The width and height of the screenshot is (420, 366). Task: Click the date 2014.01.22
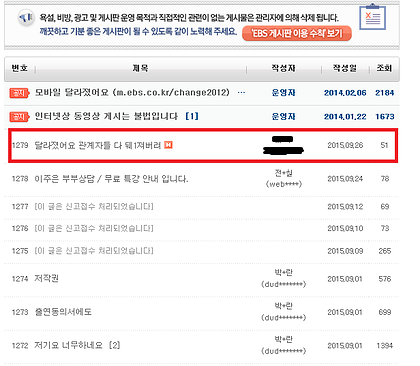[x=345, y=117]
